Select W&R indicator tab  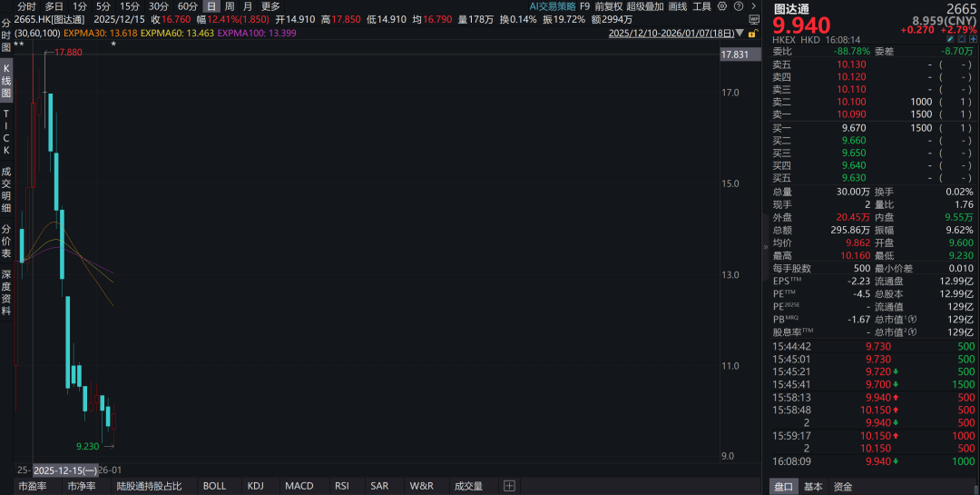point(421,486)
